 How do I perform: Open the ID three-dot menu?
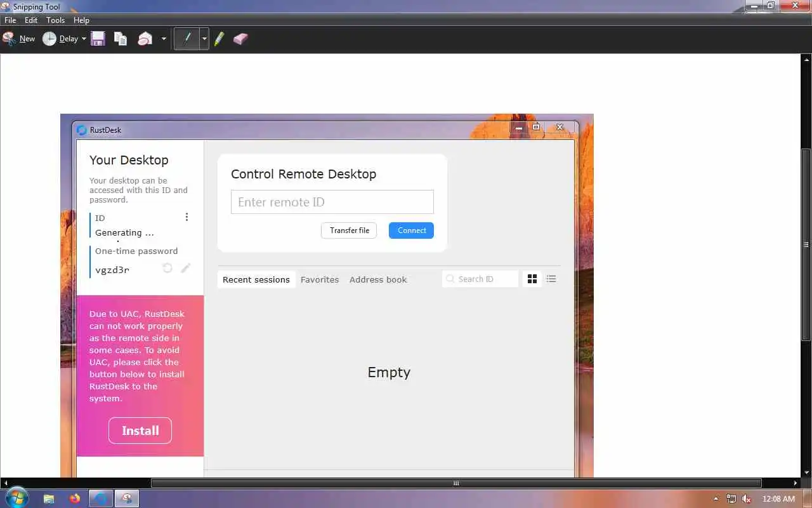tap(187, 217)
